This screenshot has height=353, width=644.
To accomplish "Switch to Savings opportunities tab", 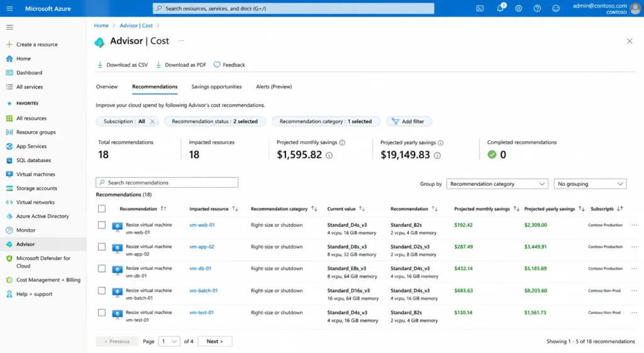I will click(x=216, y=87).
